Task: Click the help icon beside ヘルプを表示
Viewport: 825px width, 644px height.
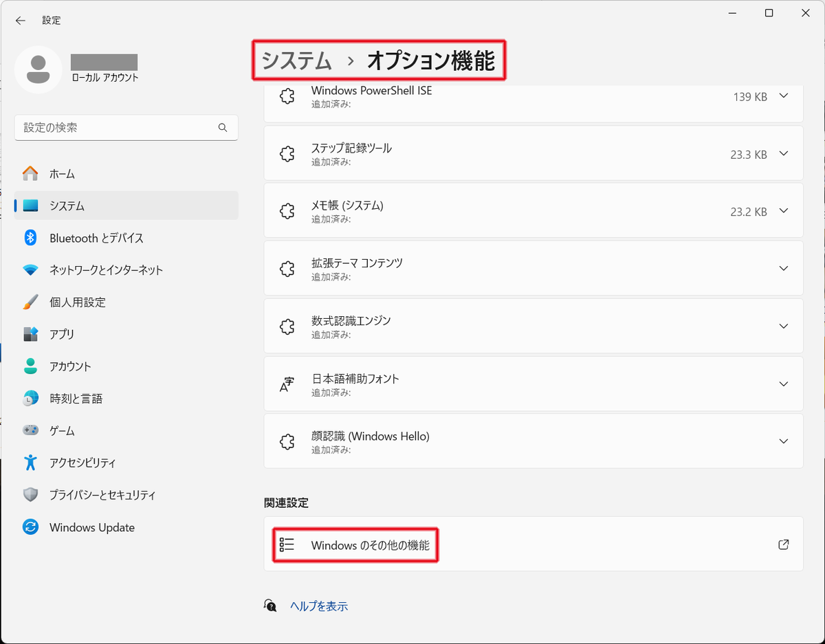Action: point(271,606)
